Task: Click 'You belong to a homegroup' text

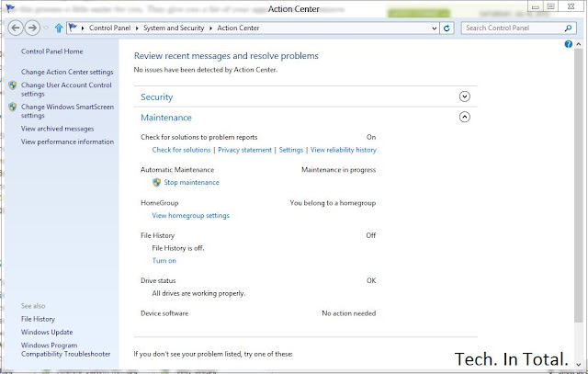Action: coord(333,203)
